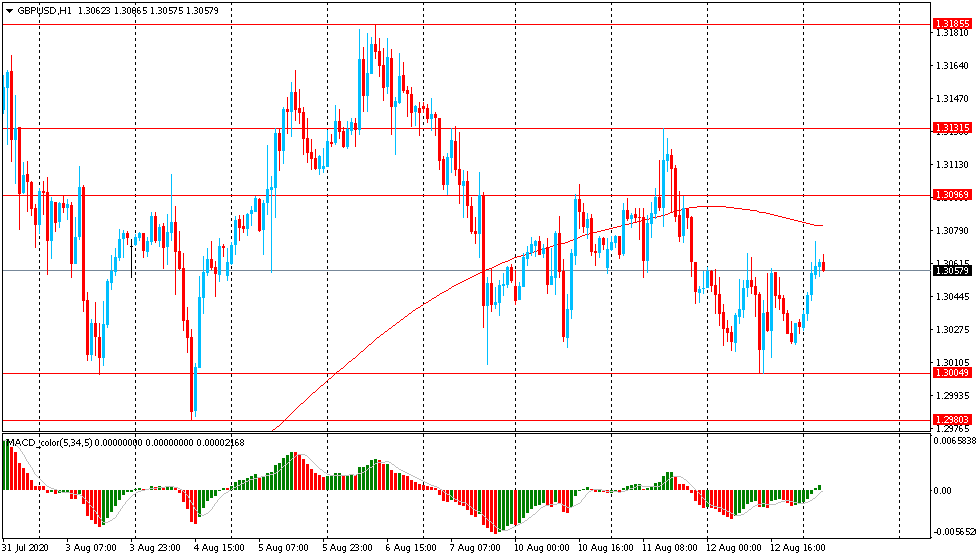Click the MACD scale value 0.00
The width and height of the screenshot is (976, 559).
pos(942,491)
